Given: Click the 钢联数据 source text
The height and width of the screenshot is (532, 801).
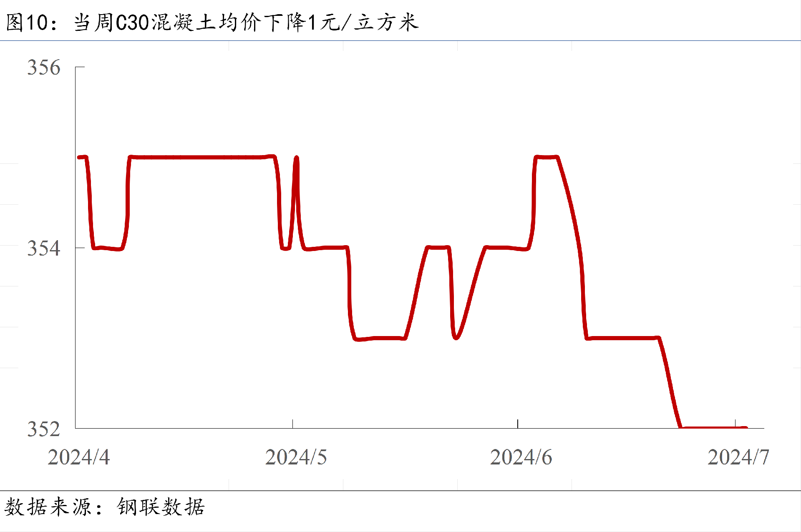Looking at the screenshot, I should click(x=161, y=507).
